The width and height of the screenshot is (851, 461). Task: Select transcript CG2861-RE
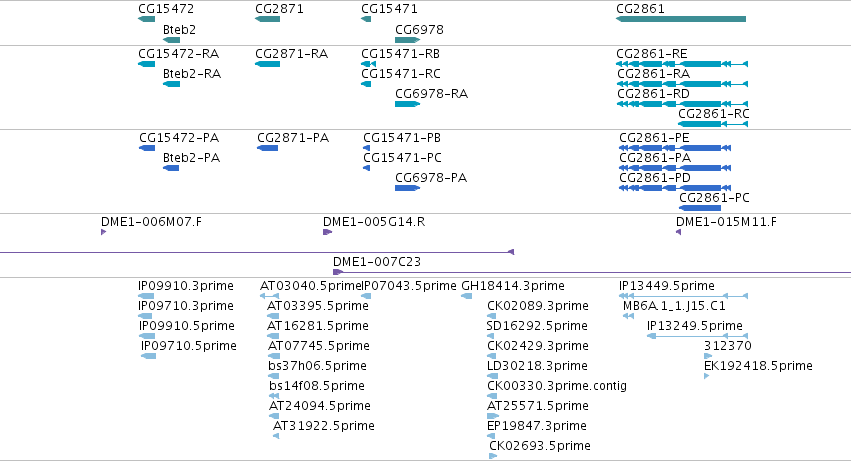(x=682, y=64)
